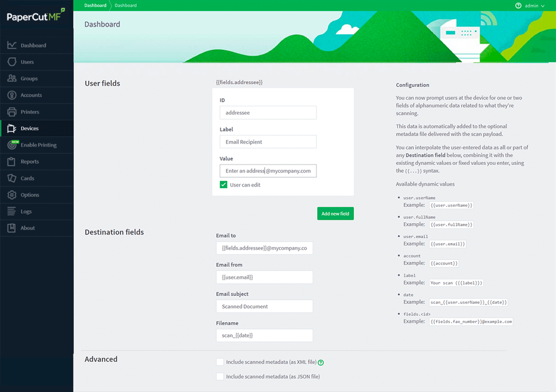Viewport: 556px width, 392px height.
Task: Click the Add new field button
Action: [335, 214]
